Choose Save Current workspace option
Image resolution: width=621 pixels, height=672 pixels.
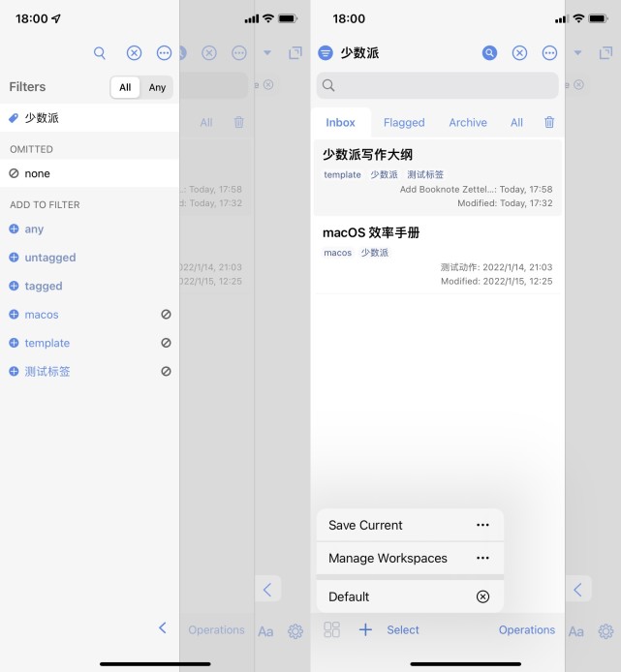(x=410, y=525)
